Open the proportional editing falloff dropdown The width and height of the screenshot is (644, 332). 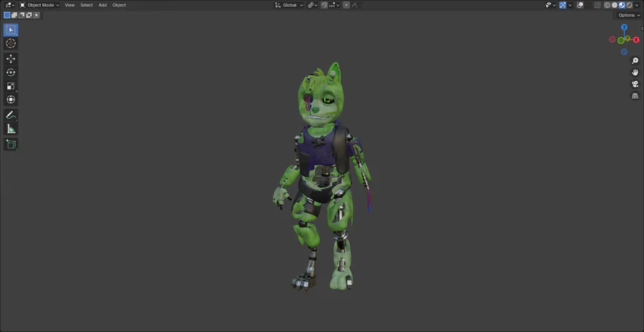click(356, 5)
